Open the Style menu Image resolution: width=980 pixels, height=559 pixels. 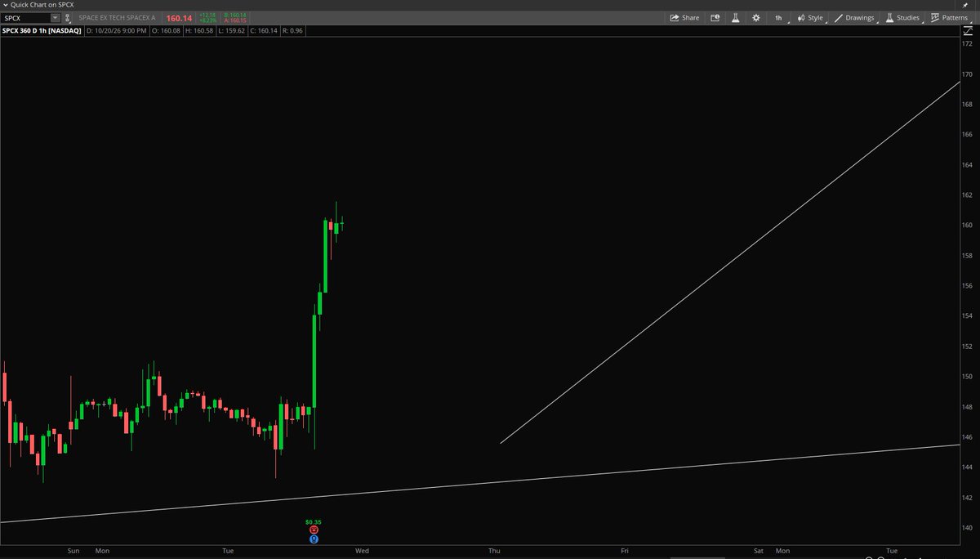811,17
